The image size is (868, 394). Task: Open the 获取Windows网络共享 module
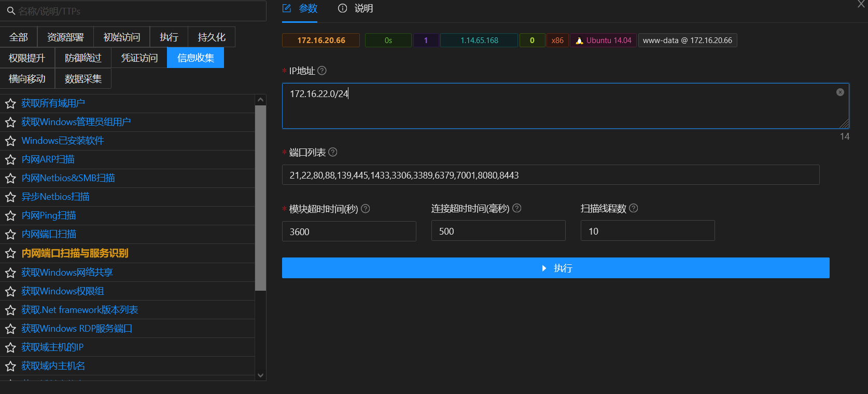pos(67,273)
